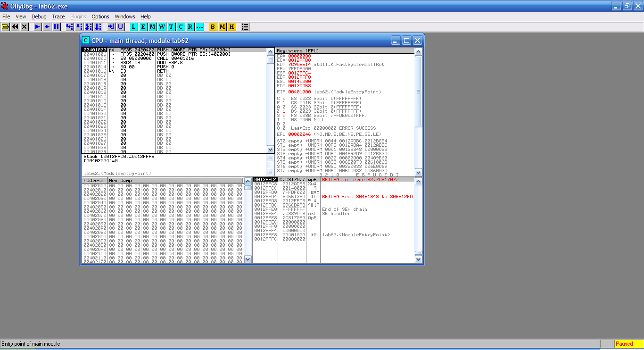Open Hardware breakpoints yellow H icon
The image size is (644, 350).
tap(231, 27)
